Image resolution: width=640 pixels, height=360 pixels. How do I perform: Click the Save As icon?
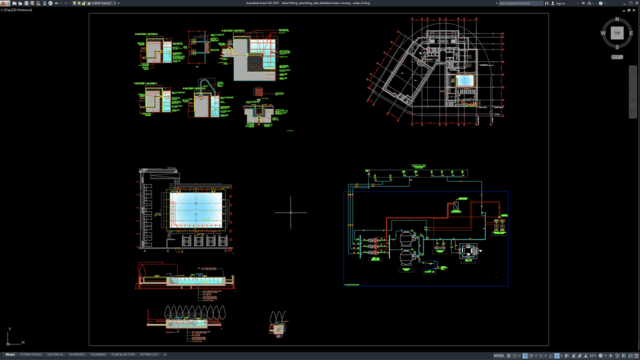(x=32, y=3)
